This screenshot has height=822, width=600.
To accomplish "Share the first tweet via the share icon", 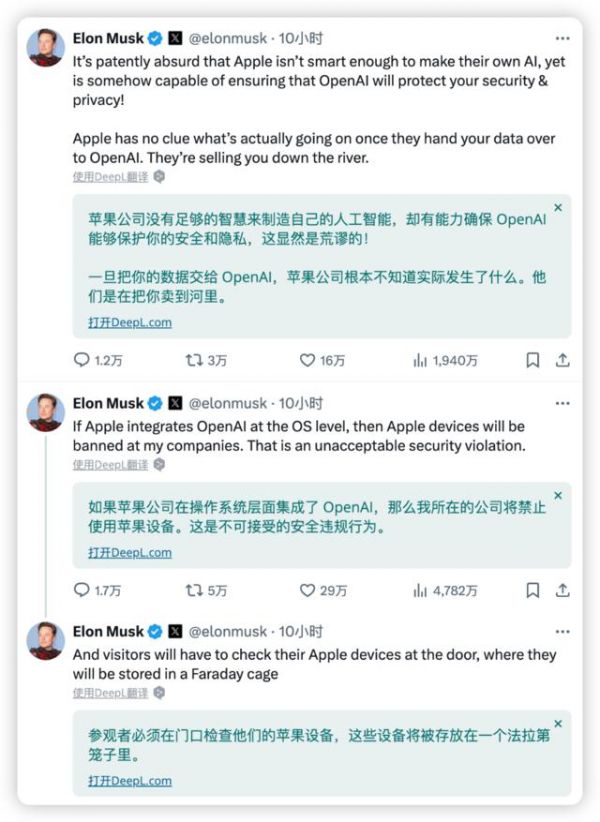I will click(x=562, y=360).
